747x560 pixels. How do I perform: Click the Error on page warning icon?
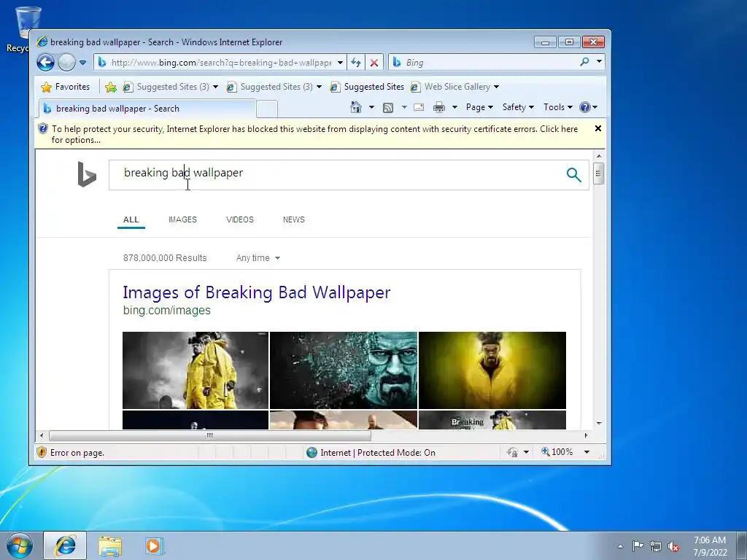point(42,452)
